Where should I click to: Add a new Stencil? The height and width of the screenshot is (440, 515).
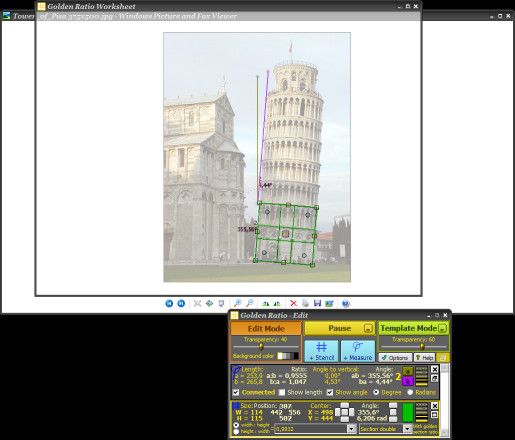click(321, 351)
